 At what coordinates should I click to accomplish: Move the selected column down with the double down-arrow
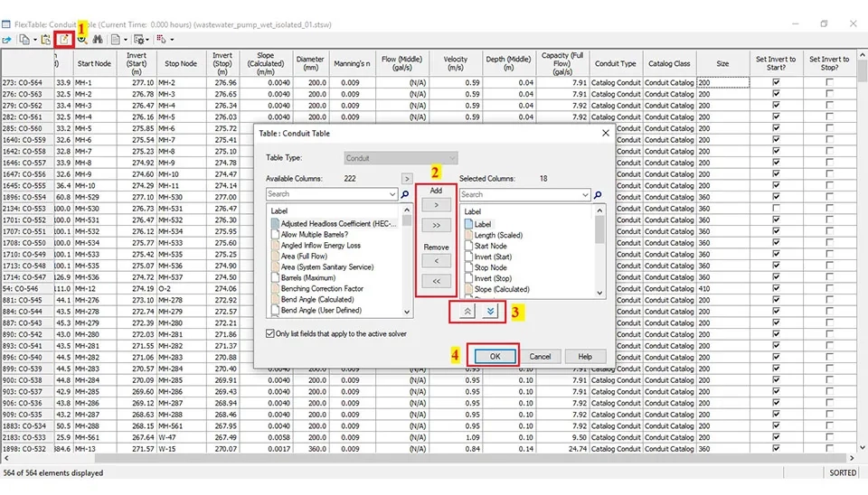[489, 310]
